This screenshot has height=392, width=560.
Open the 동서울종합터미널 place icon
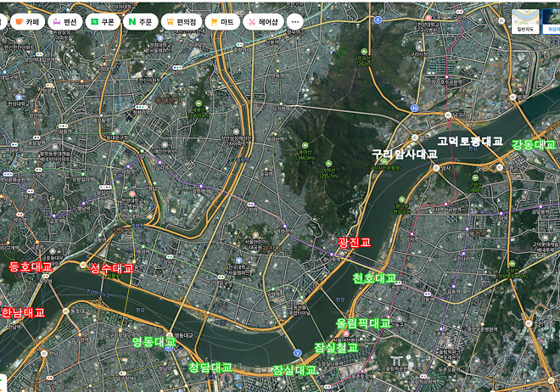(x=300, y=300)
